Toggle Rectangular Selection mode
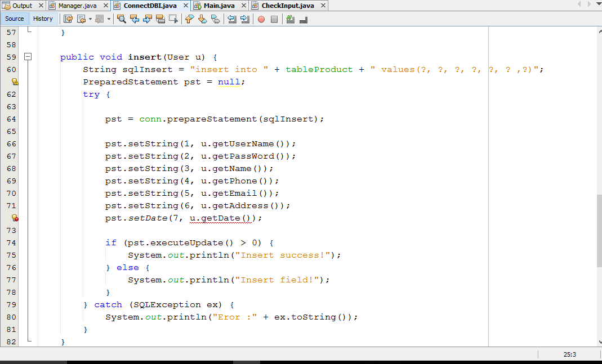Image resolution: width=602 pixels, height=364 pixels. coord(173,19)
